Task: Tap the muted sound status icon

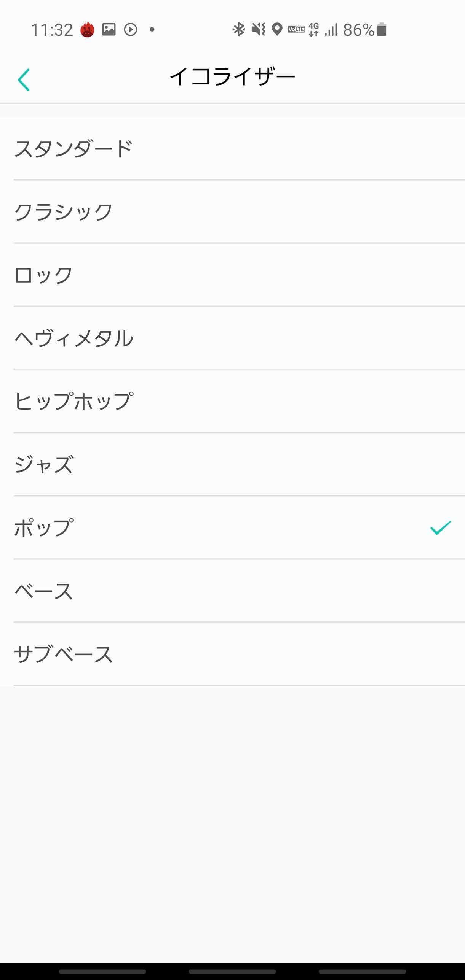Action: pos(258,29)
